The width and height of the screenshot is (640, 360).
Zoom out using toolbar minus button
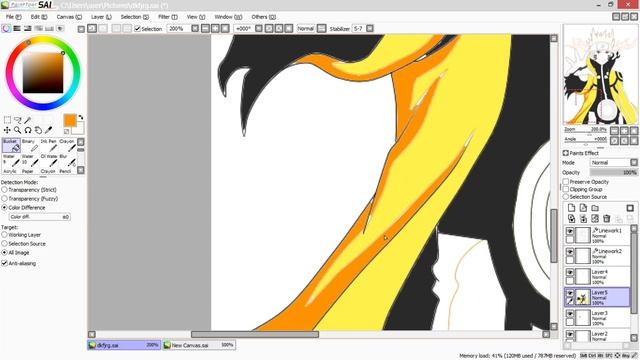205,29
